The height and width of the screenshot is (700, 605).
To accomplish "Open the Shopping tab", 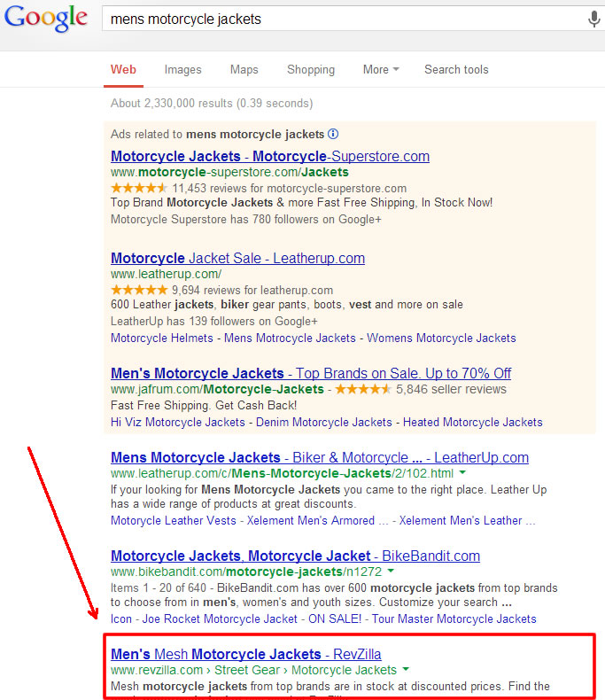I will pyautogui.click(x=311, y=70).
